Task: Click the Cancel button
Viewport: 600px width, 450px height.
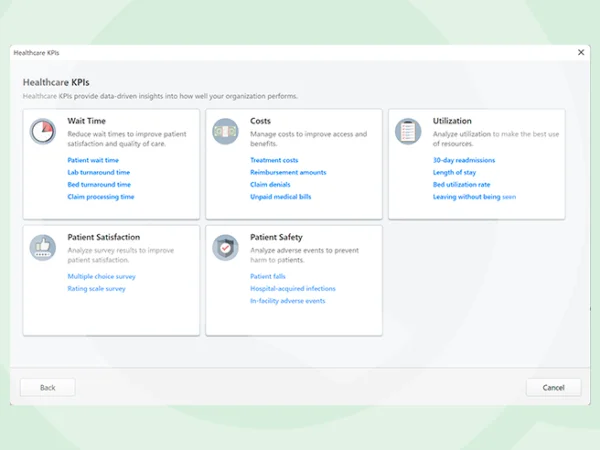Action: [553, 387]
